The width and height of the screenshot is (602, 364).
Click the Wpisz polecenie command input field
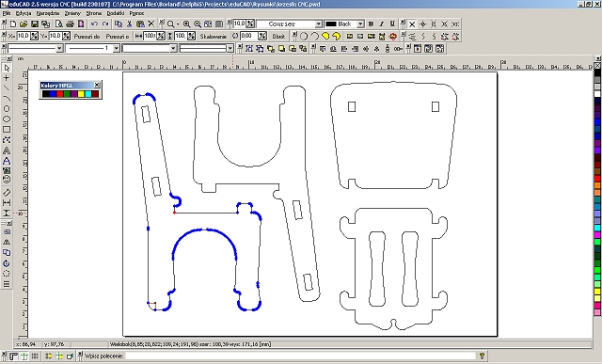coord(300,356)
